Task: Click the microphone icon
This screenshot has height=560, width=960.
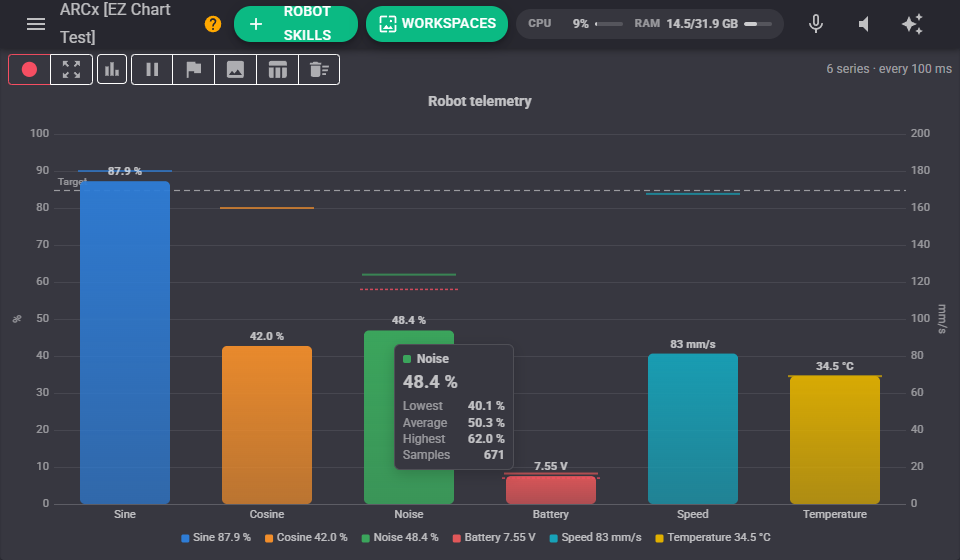Action: (816, 24)
